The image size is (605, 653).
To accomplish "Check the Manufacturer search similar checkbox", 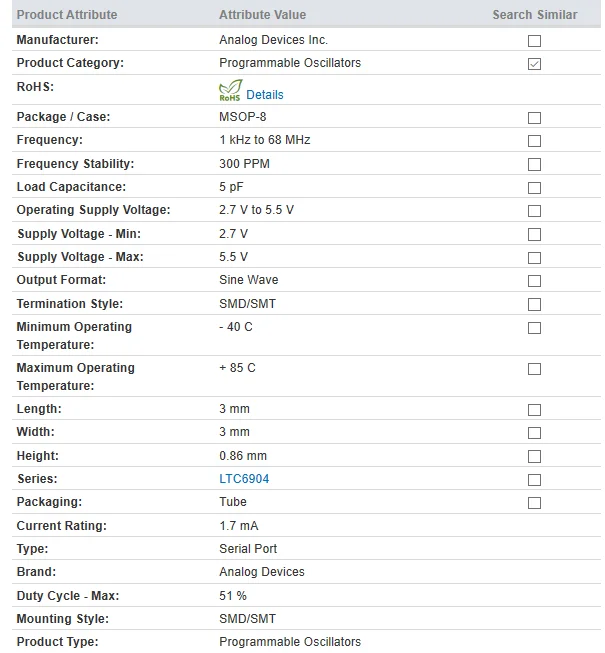I will [x=534, y=41].
